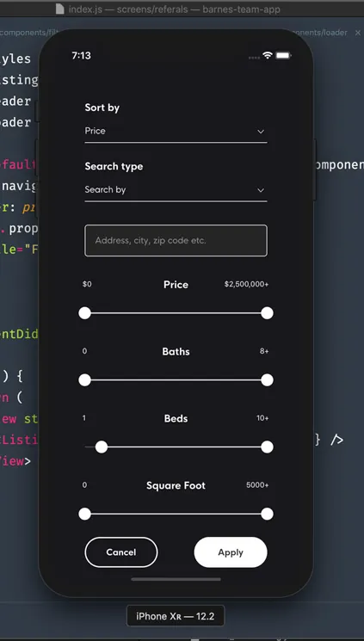Select the Baths maximum slider handle

pos(267,380)
